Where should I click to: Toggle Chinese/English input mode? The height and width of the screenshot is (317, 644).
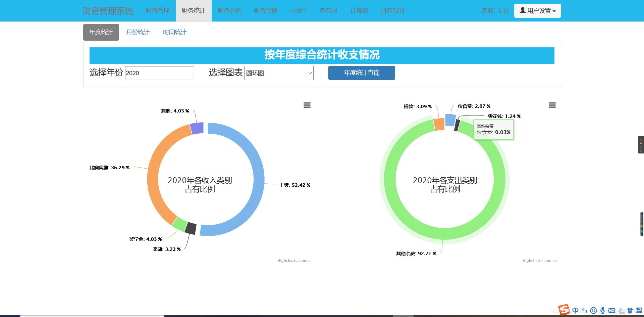[x=576, y=311]
